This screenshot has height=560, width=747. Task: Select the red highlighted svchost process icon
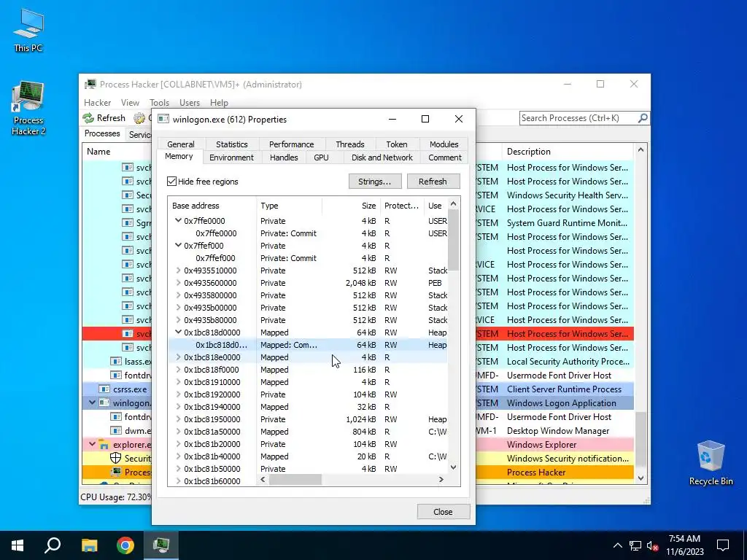[127, 334]
